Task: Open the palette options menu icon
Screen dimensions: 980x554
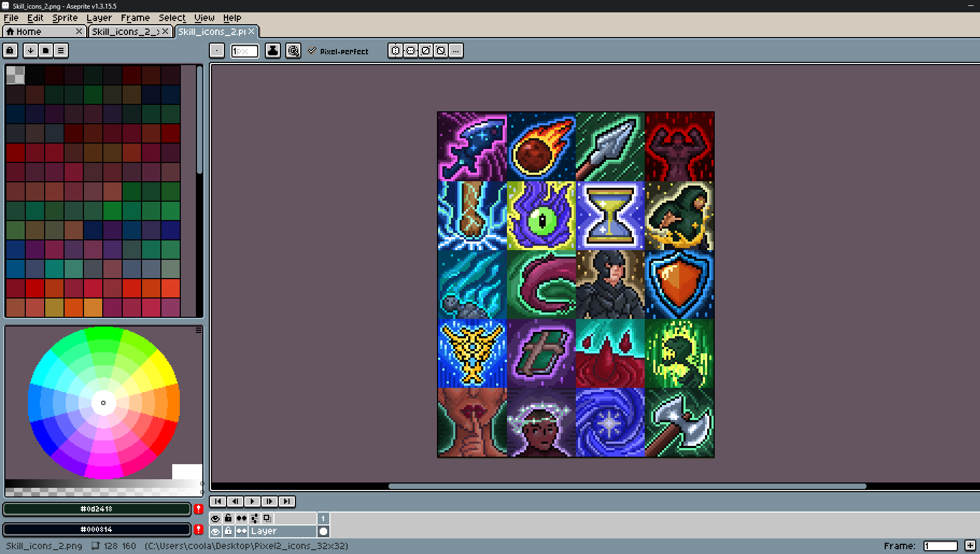Action: click(61, 51)
